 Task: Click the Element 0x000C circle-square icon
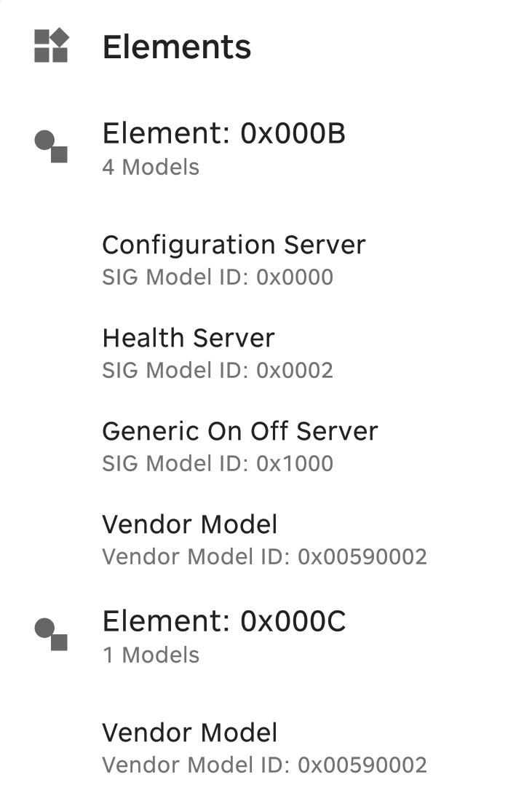(51, 634)
